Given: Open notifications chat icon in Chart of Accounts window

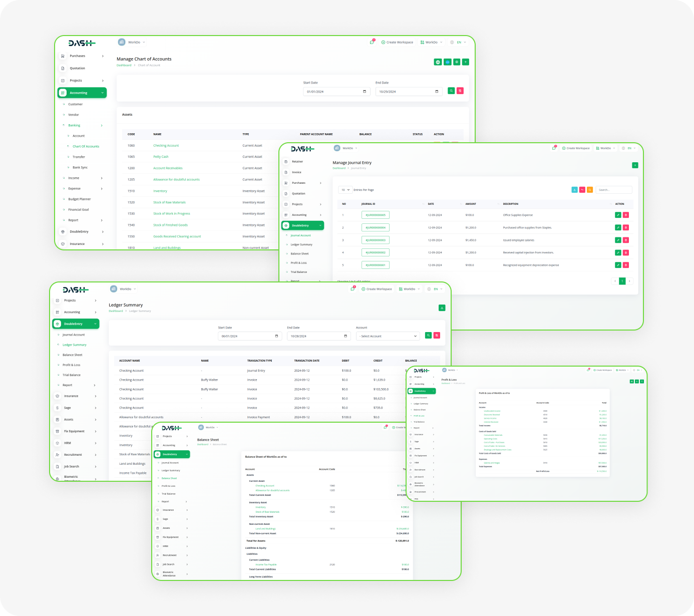Looking at the screenshot, I should tap(372, 42).
